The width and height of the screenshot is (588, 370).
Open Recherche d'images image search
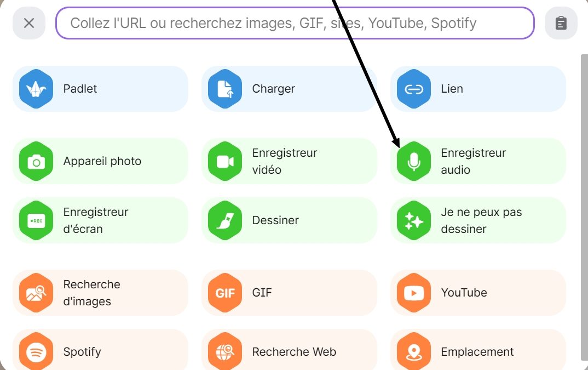click(x=100, y=293)
